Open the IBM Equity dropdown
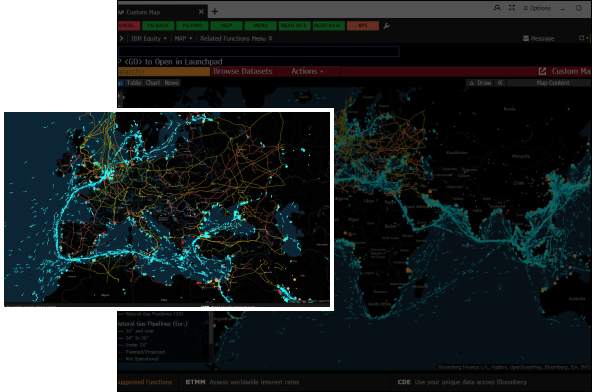 click(149, 39)
